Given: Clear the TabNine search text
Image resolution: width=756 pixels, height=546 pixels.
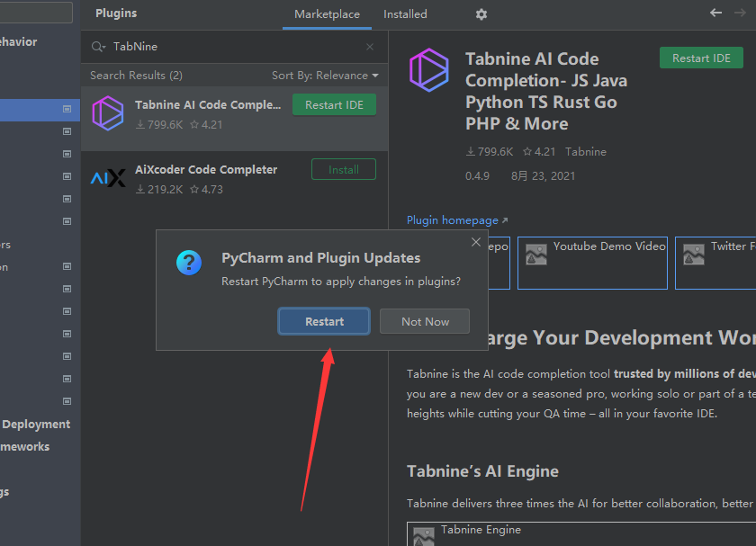Looking at the screenshot, I should (x=370, y=47).
